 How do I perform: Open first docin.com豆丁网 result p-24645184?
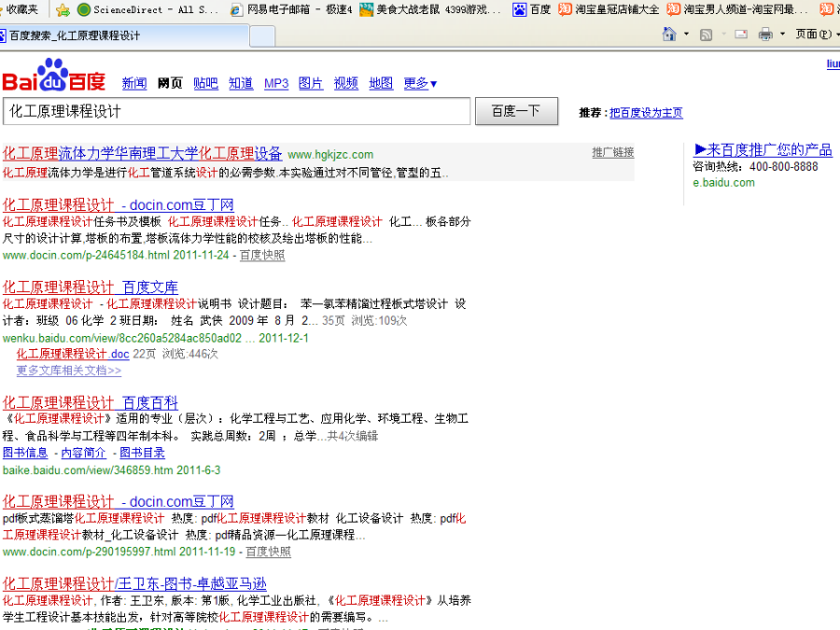tap(118, 205)
